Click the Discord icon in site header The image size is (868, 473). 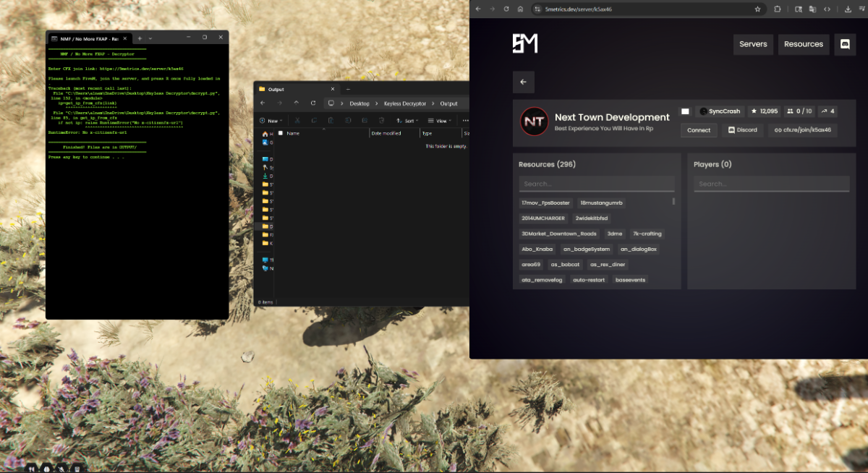[844, 44]
